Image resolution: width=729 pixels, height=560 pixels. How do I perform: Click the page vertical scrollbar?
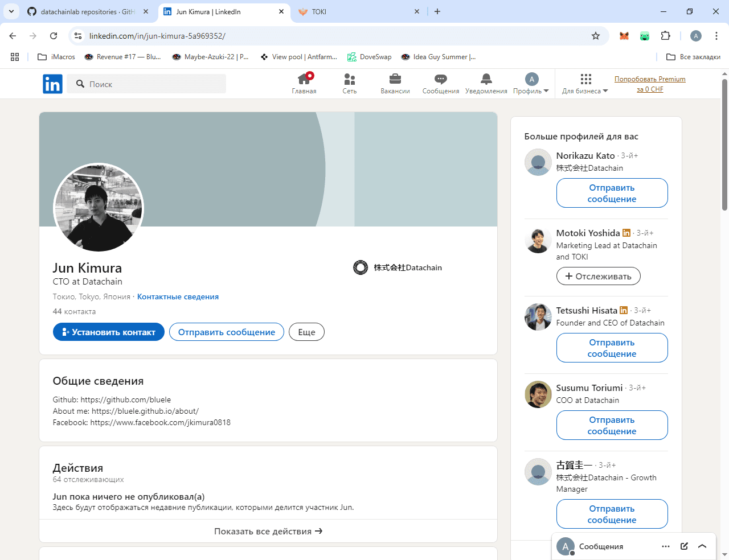(724, 145)
